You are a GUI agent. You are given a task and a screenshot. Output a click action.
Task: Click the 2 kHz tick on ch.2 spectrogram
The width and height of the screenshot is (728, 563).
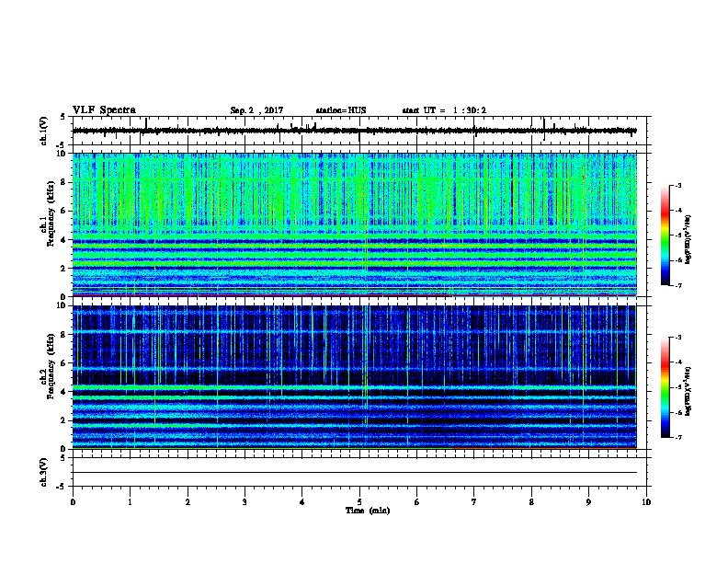click(64, 420)
